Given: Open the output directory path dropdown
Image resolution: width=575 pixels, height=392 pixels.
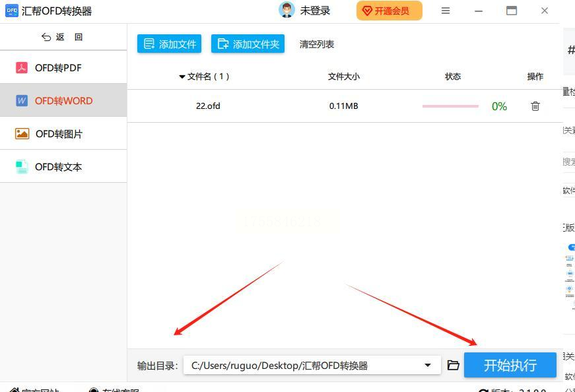Looking at the screenshot, I should tap(428, 365).
